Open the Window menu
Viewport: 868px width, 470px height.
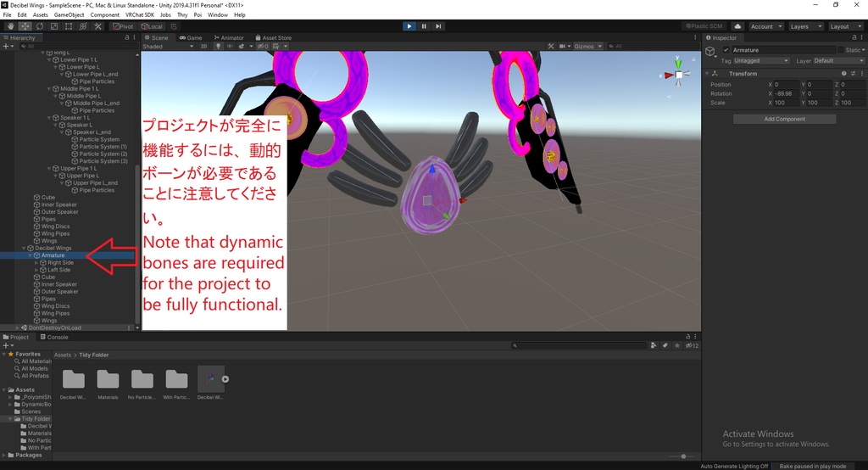pyautogui.click(x=218, y=15)
